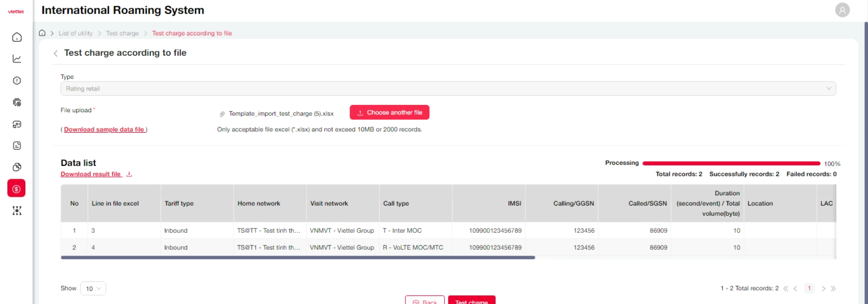
Task: Click the user avatar profile icon
Action: 842,10
